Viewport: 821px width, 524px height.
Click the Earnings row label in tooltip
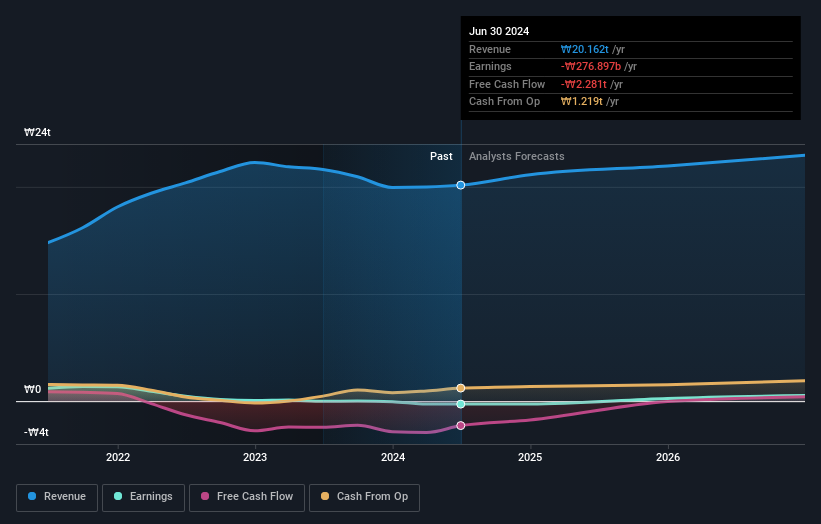click(490, 66)
